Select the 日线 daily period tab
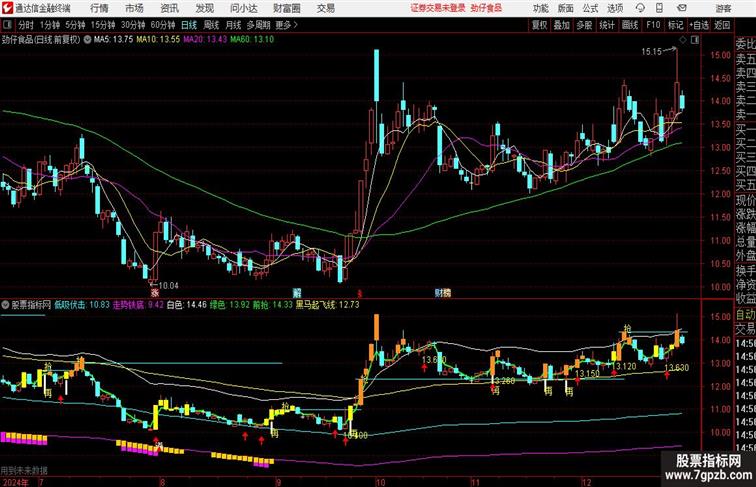 coord(189,25)
